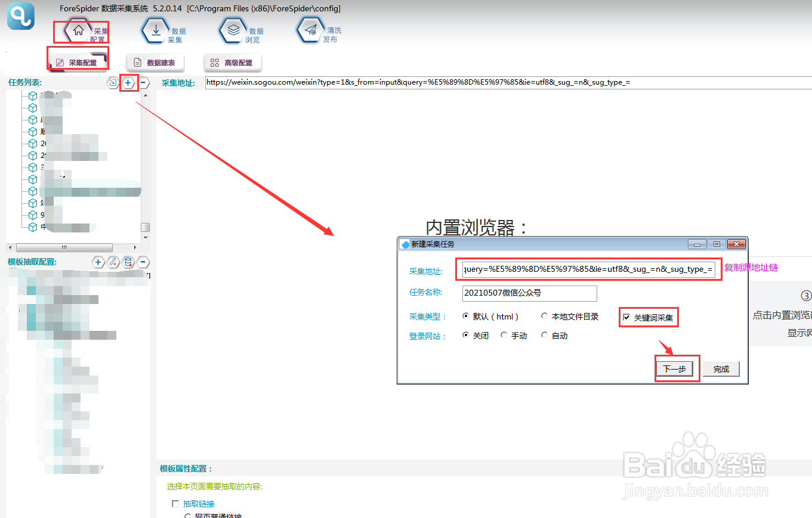Collapse the last tree item in 任务列表

pos(32,227)
